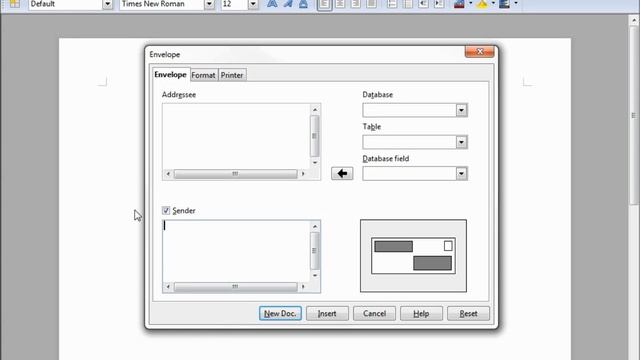Click the envelope preview image
This screenshot has height=360, width=640.
tap(413, 256)
